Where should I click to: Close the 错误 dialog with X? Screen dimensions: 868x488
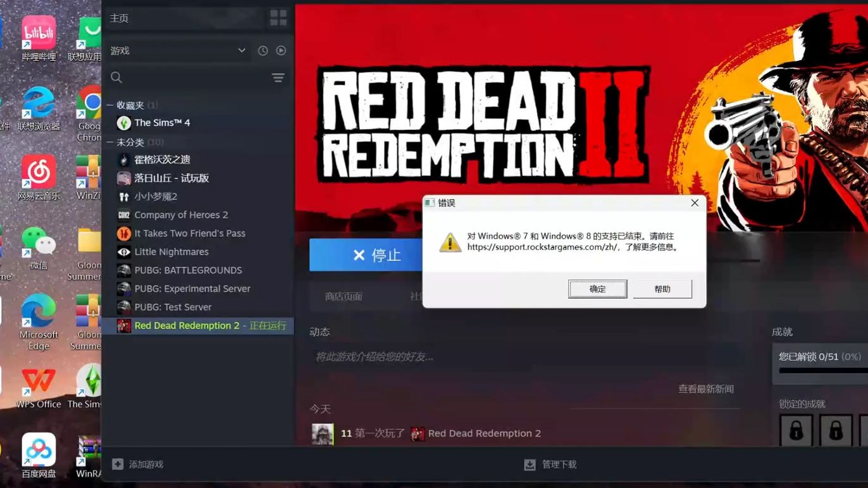pyautogui.click(x=695, y=203)
